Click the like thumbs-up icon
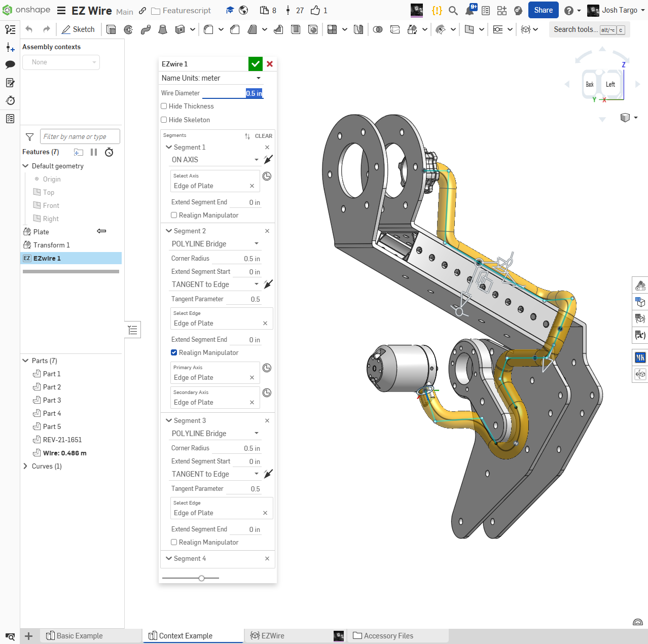Screen dimensions: 648x644 point(315,10)
